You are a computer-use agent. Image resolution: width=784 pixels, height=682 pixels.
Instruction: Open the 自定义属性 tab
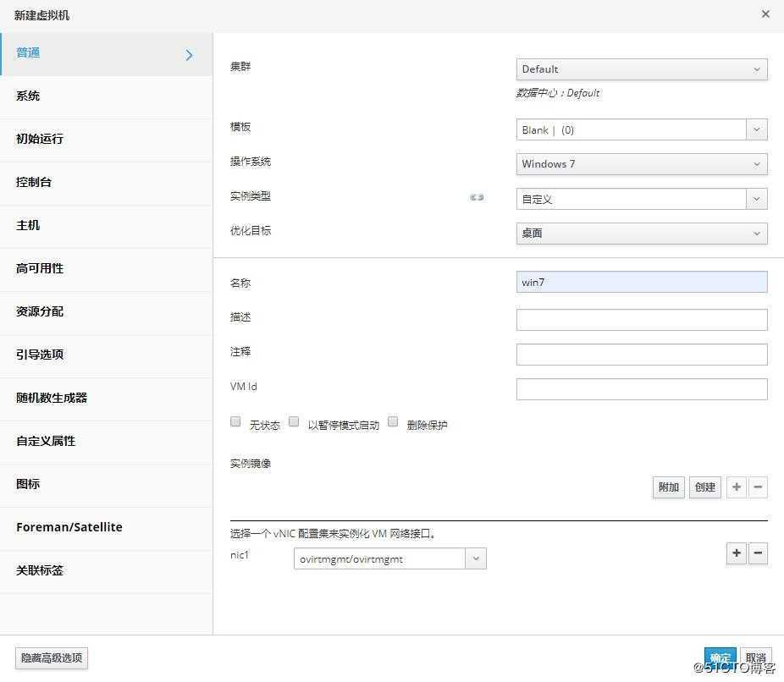pyautogui.click(x=106, y=443)
